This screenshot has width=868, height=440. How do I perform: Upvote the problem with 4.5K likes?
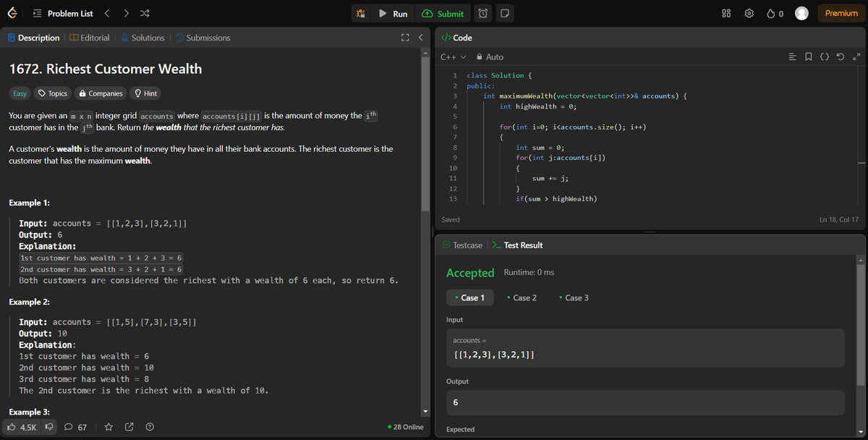click(22, 427)
